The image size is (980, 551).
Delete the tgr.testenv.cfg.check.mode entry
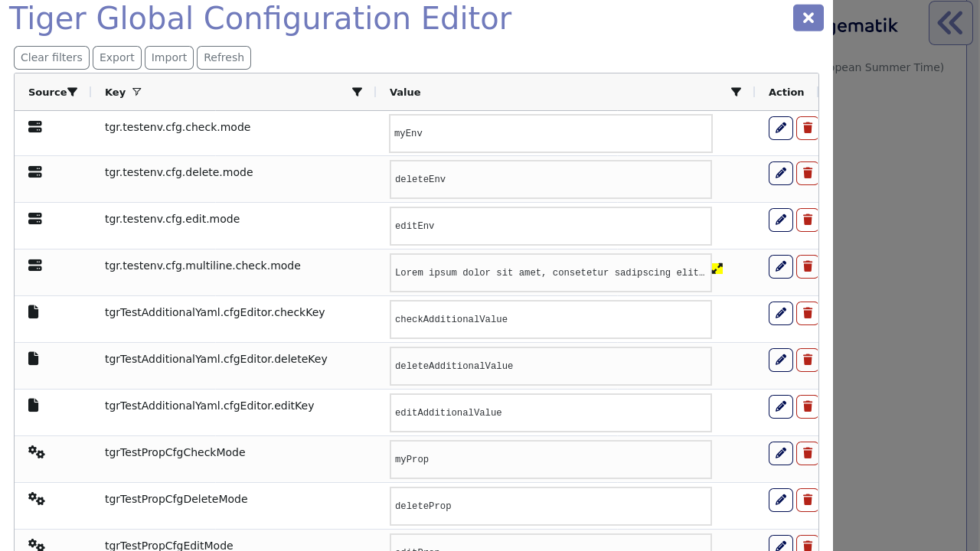pos(808,128)
